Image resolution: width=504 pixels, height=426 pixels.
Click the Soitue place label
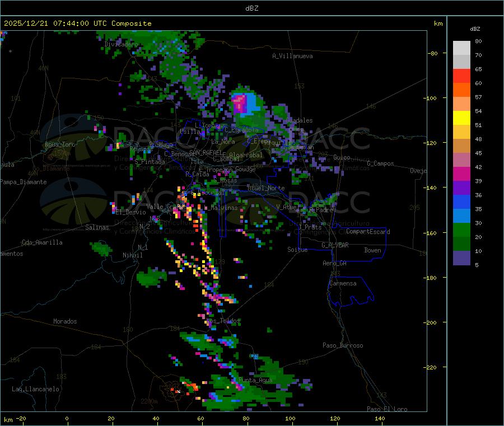pos(297,250)
